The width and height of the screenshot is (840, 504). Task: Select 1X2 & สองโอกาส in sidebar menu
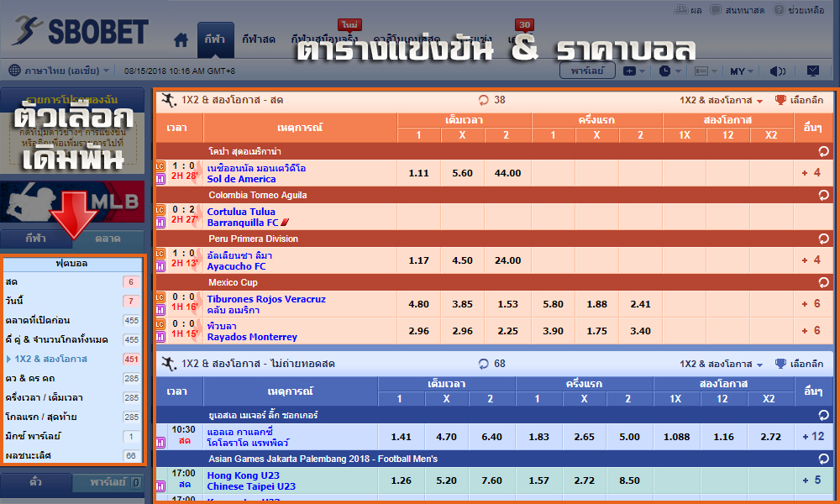pyautogui.click(x=71, y=359)
